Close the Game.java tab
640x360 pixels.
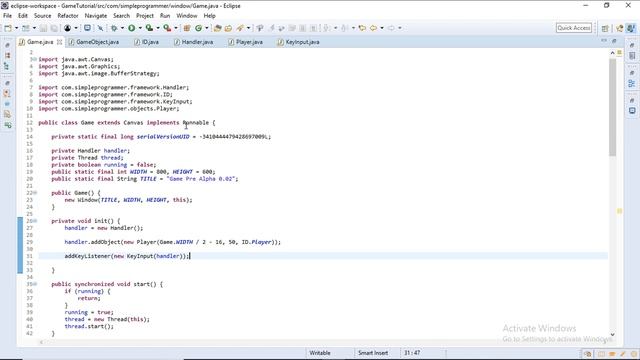[60, 42]
